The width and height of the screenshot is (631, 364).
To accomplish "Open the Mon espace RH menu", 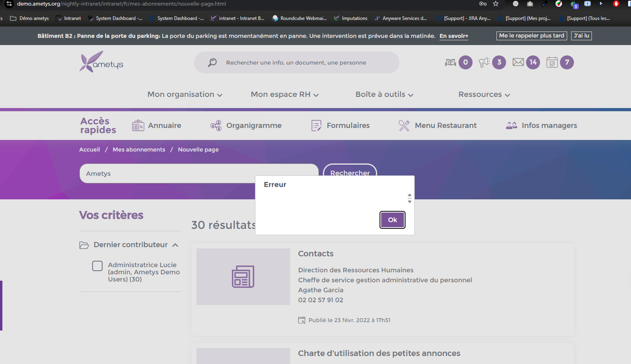I will pyautogui.click(x=285, y=94).
